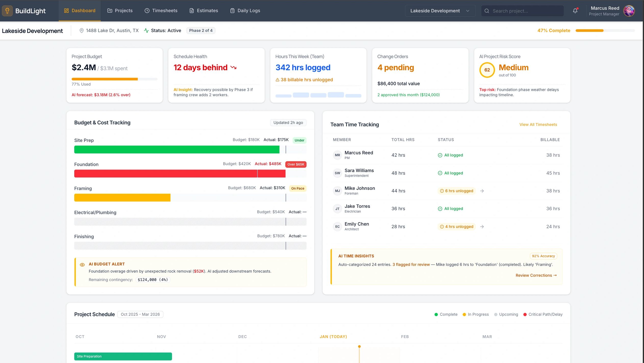The image size is (644, 363).
Task: Open Estimates via its document icon
Action: pyautogui.click(x=191, y=10)
